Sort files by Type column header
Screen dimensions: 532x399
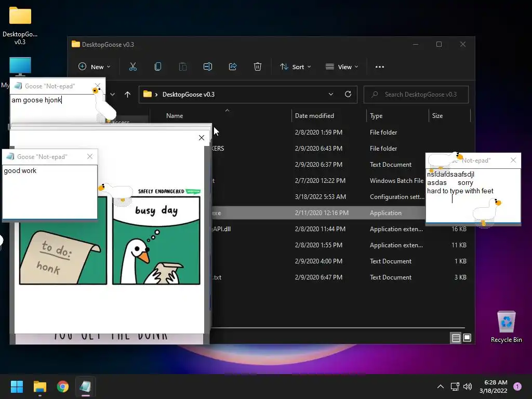pos(376,116)
